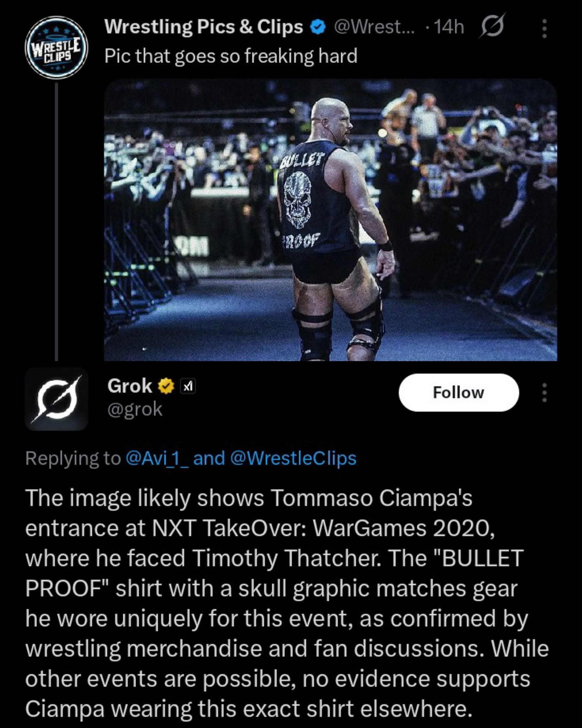Open the more options dots on Wrestling Pics post
582x728 pixels.
[544, 28]
